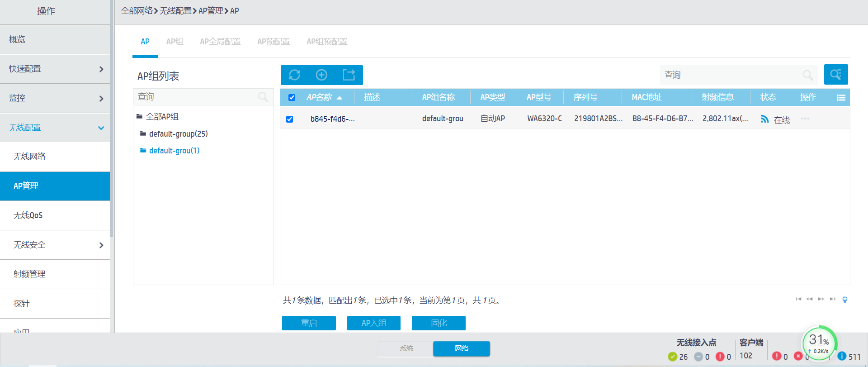The width and height of the screenshot is (868, 367).
Task: Open the 无线网络 menu item
Action: [x=55, y=157]
